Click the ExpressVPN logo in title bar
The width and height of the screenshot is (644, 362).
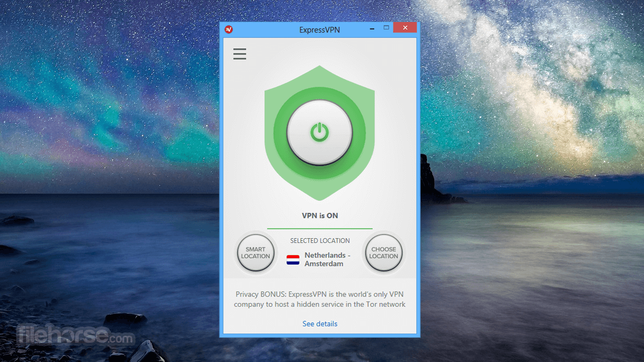[x=229, y=29]
